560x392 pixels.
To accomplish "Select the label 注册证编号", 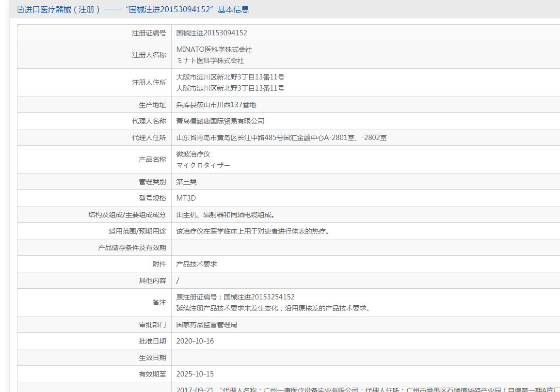I will [149, 33].
